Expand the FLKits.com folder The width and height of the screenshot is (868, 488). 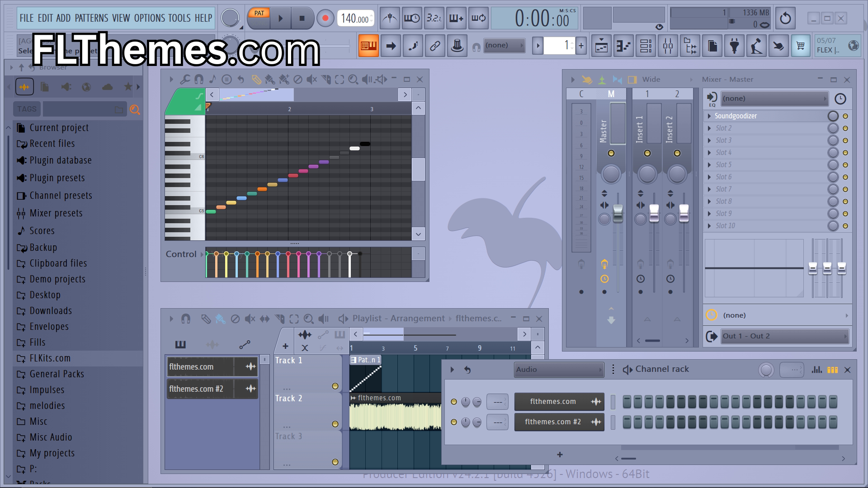pos(50,358)
